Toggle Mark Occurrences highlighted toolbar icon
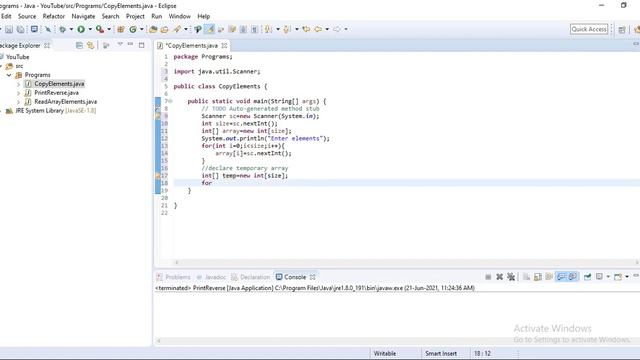The height and width of the screenshot is (360, 640). coord(209,29)
